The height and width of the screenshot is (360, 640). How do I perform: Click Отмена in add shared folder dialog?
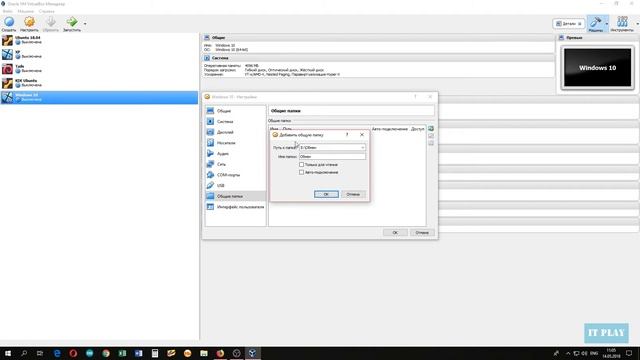(353, 194)
